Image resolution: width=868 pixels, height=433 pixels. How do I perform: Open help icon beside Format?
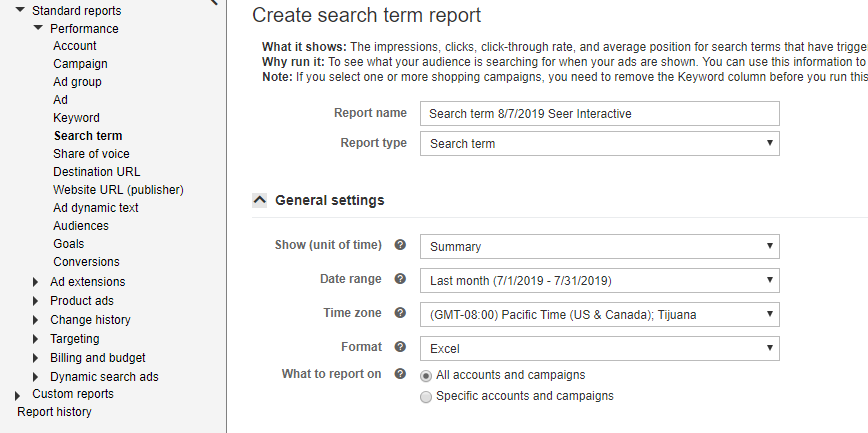coord(400,347)
